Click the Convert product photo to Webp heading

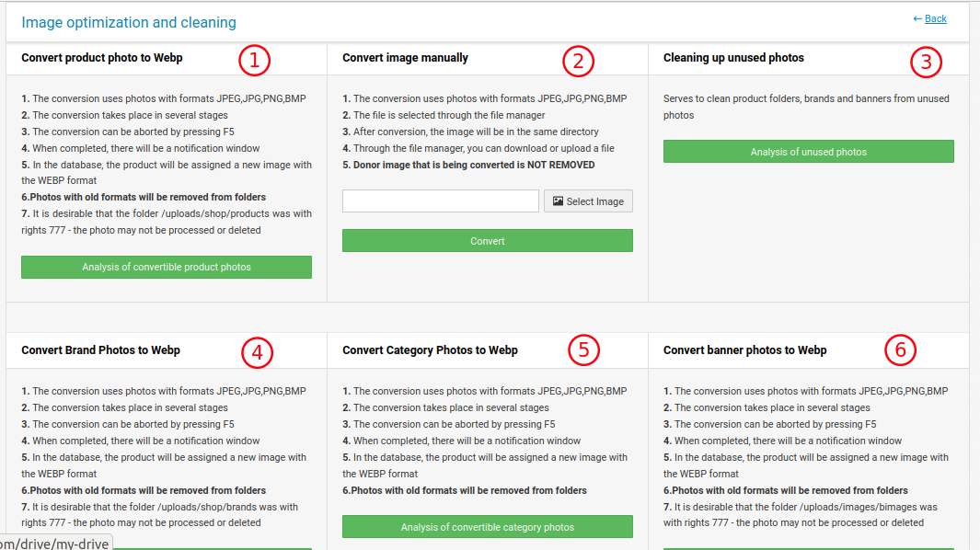102,58
